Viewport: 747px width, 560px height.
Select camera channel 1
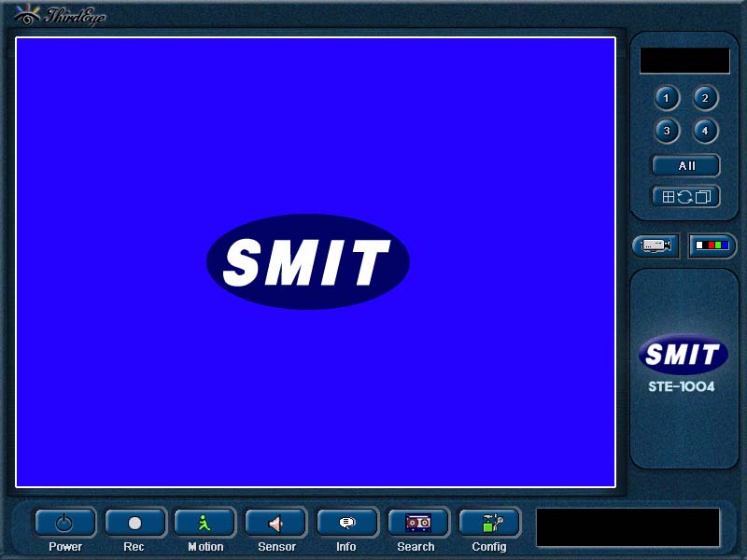point(666,98)
